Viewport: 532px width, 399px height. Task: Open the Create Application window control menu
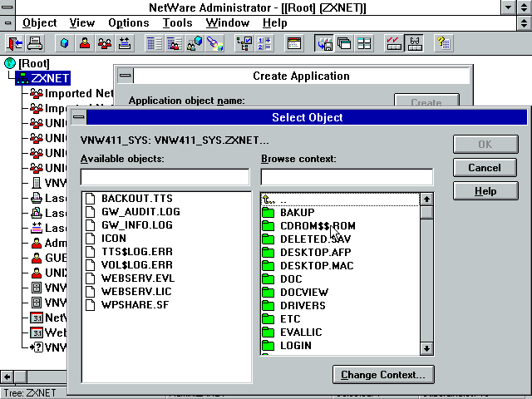[x=126, y=76]
